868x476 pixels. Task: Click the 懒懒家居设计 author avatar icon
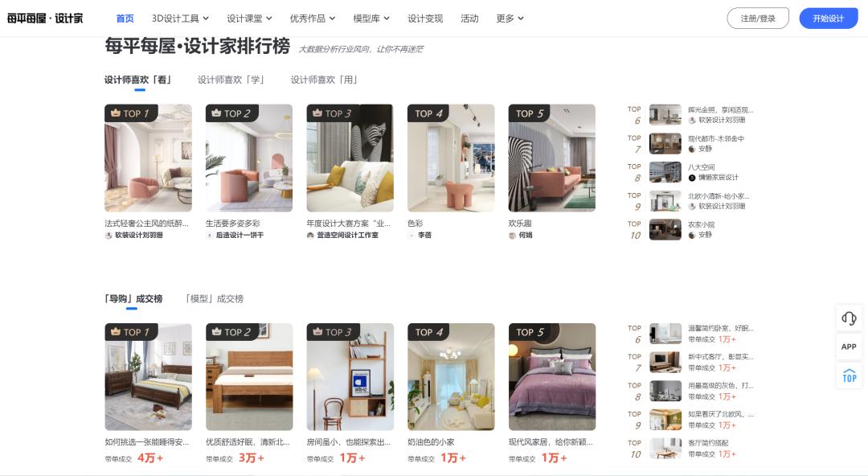point(692,178)
